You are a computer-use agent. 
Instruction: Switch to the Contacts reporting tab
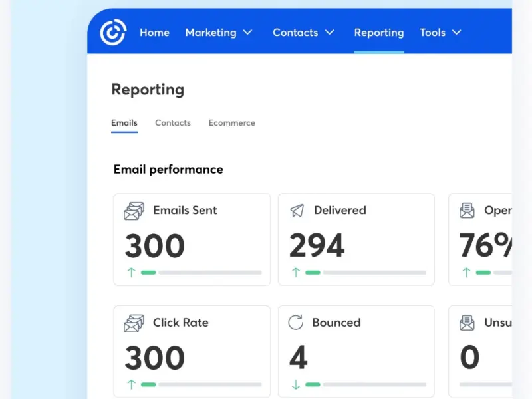click(x=173, y=123)
